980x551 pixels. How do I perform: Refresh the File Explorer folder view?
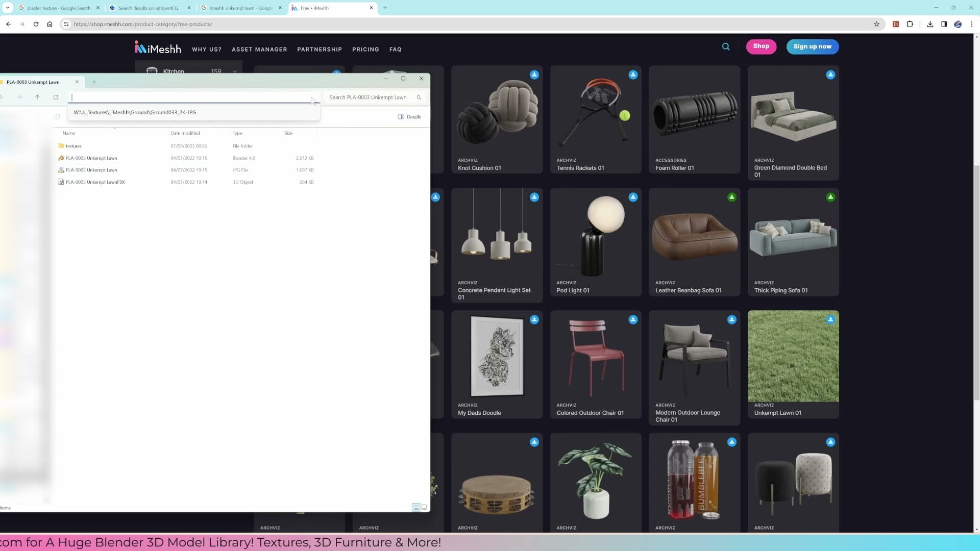click(x=56, y=97)
